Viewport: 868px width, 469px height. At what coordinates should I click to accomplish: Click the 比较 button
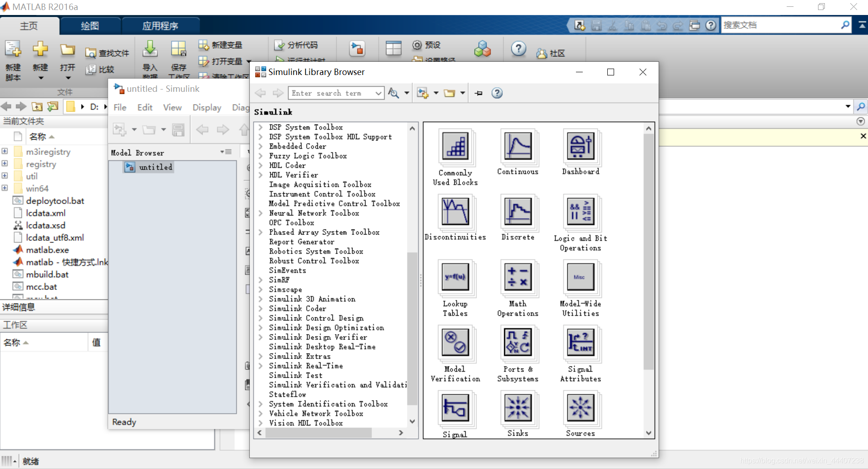pyautogui.click(x=100, y=70)
